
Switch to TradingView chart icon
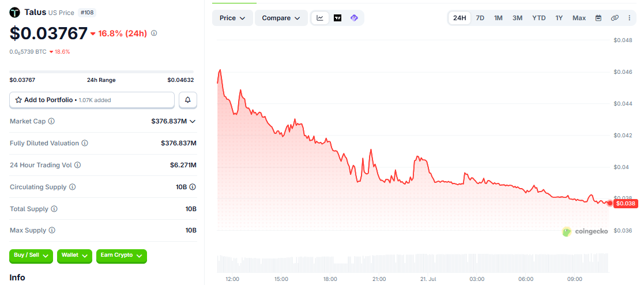point(338,18)
